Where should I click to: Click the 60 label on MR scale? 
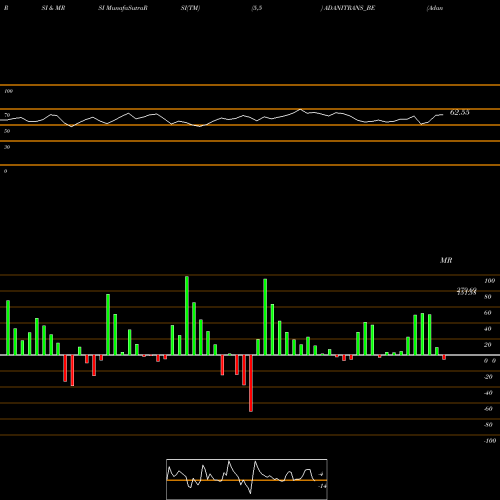coord(488,313)
